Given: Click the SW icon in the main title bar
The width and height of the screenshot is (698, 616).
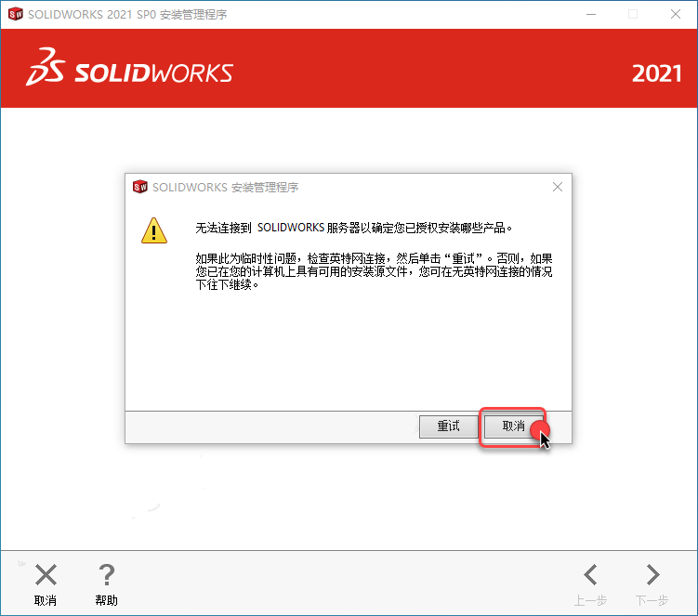Looking at the screenshot, I should (x=16, y=14).
